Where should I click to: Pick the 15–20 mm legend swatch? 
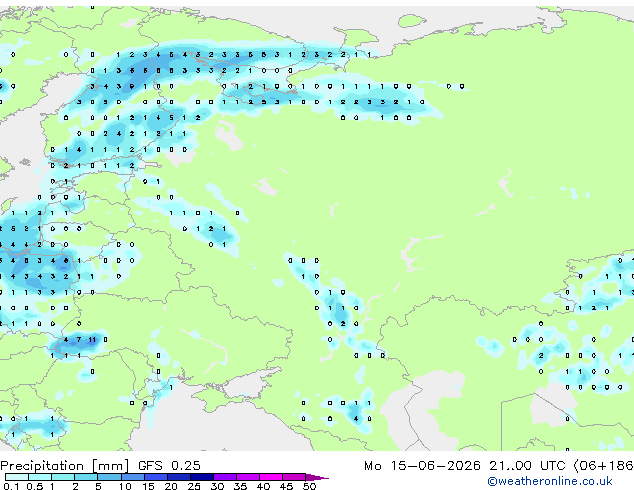pyautogui.click(x=155, y=477)
